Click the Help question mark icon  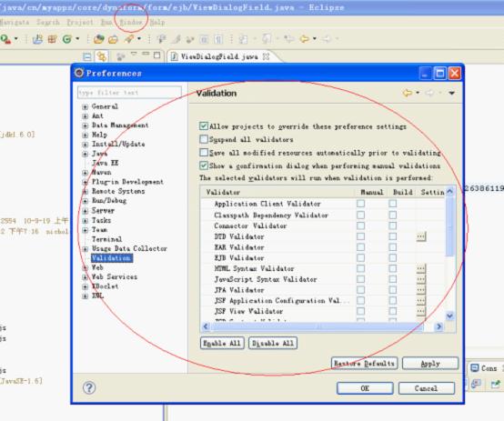(x=89, y=388)
